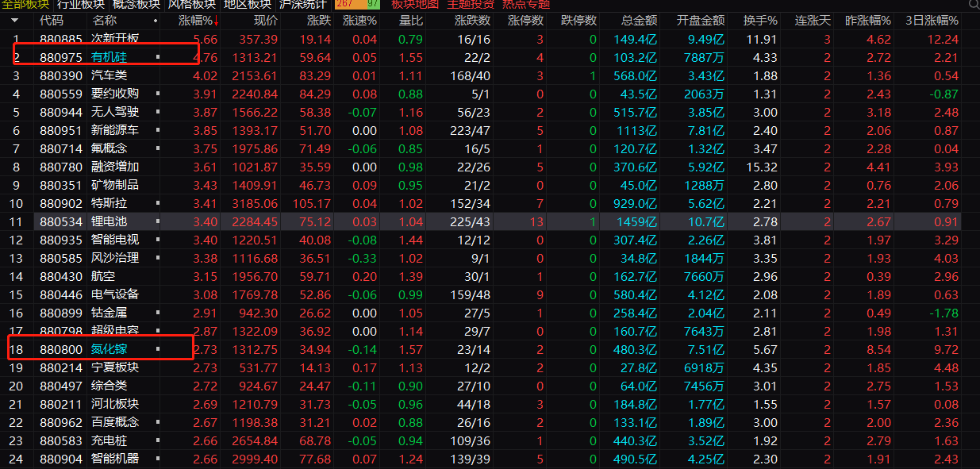Click the marker square beside 特斯拉
The width and height of the screenshot is (980, 469).
(x=158, y=203)
